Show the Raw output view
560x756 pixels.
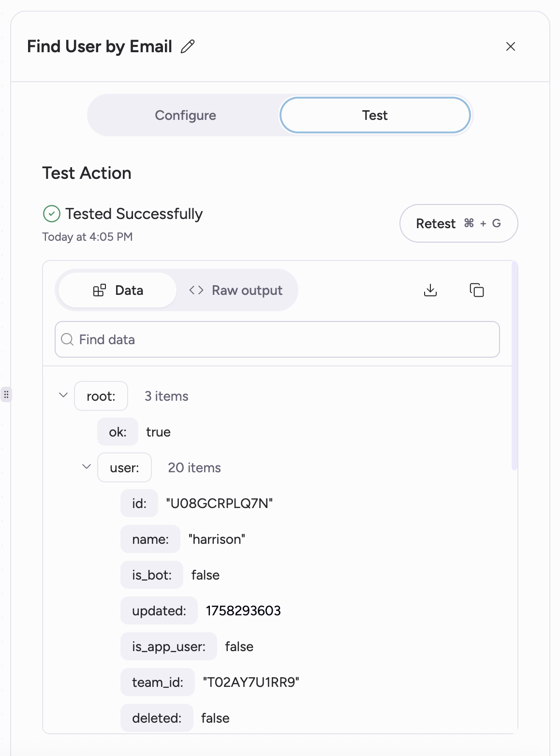point(236,291)
